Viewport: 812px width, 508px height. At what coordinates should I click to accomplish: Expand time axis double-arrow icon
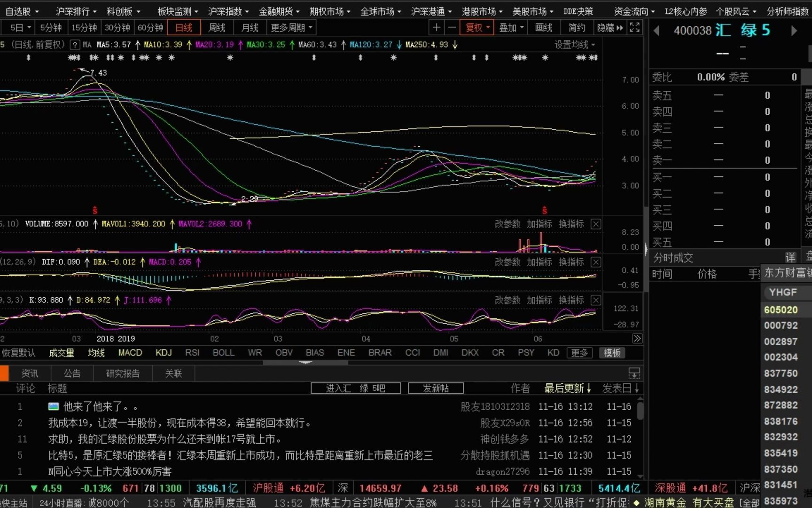pos(637,339)
